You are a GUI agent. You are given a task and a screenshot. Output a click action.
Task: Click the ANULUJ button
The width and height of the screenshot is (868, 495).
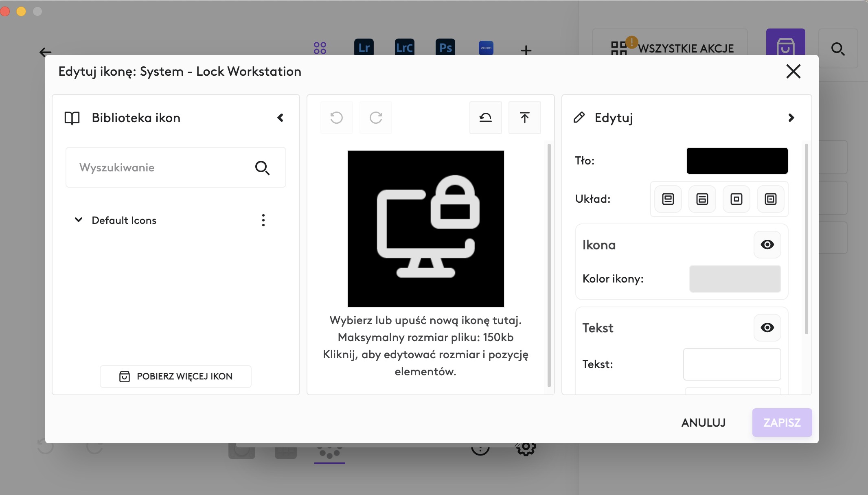click(703, 423)
